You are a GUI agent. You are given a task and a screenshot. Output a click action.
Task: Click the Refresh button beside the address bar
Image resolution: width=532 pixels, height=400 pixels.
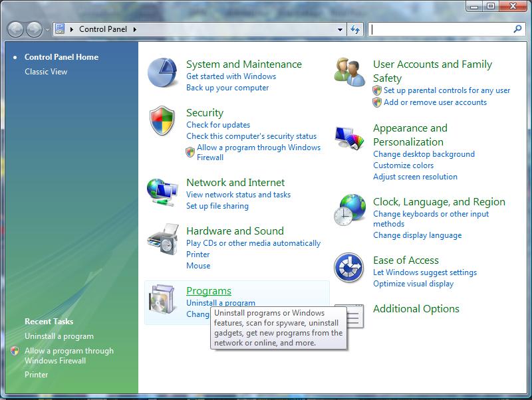(x=355, y=29)
